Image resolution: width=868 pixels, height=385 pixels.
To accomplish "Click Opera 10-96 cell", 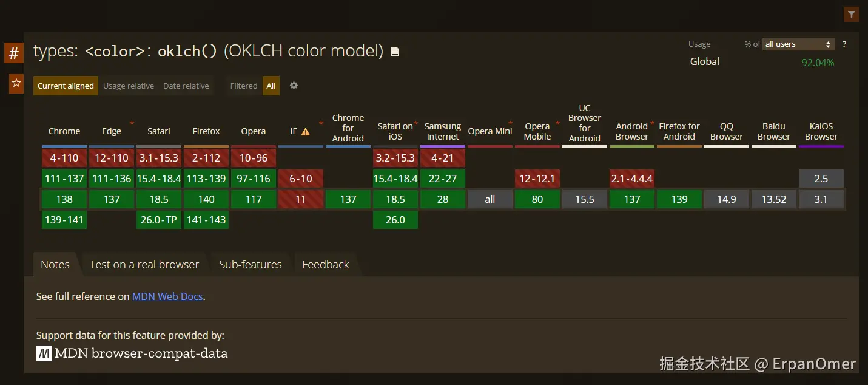I will point(254,158).
